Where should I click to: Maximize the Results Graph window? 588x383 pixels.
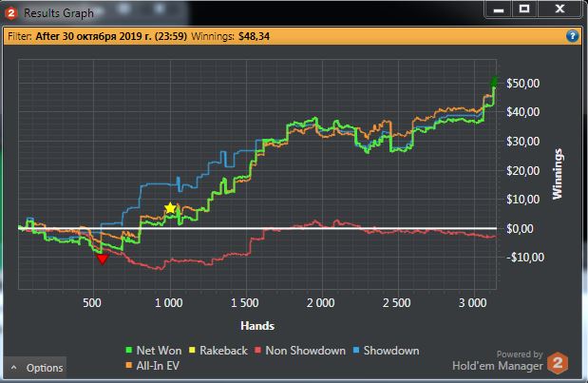coord(524,9)
